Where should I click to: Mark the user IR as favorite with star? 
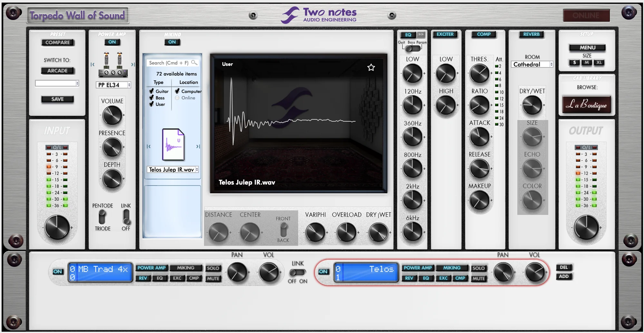click(371, 67)
